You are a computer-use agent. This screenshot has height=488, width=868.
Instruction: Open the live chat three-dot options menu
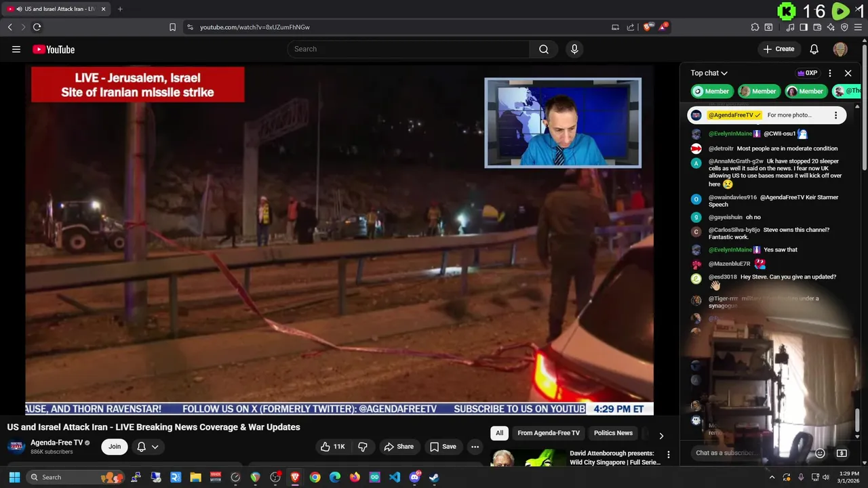pos(830,73)
